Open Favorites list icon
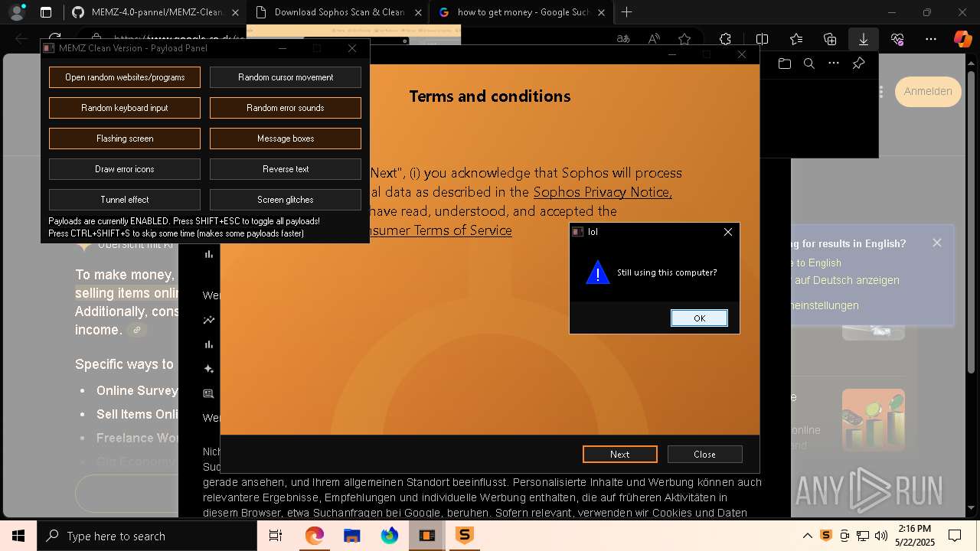980x551 pixels. point(796,39)
